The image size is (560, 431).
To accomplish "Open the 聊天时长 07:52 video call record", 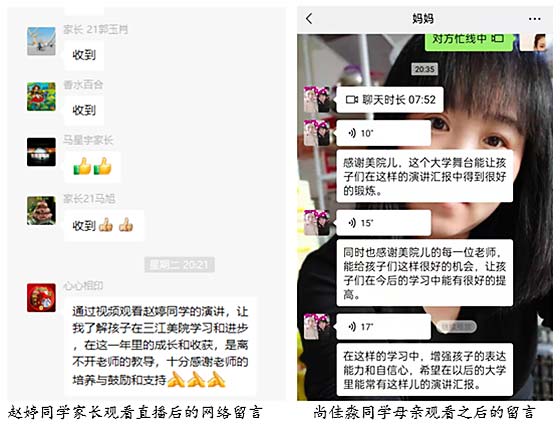I will (390, 100).
